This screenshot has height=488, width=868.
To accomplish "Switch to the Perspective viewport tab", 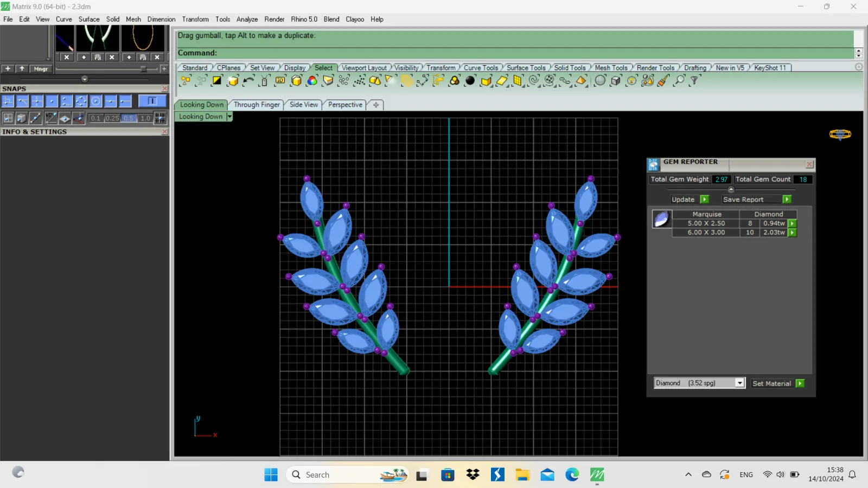I will click(345, 105).
